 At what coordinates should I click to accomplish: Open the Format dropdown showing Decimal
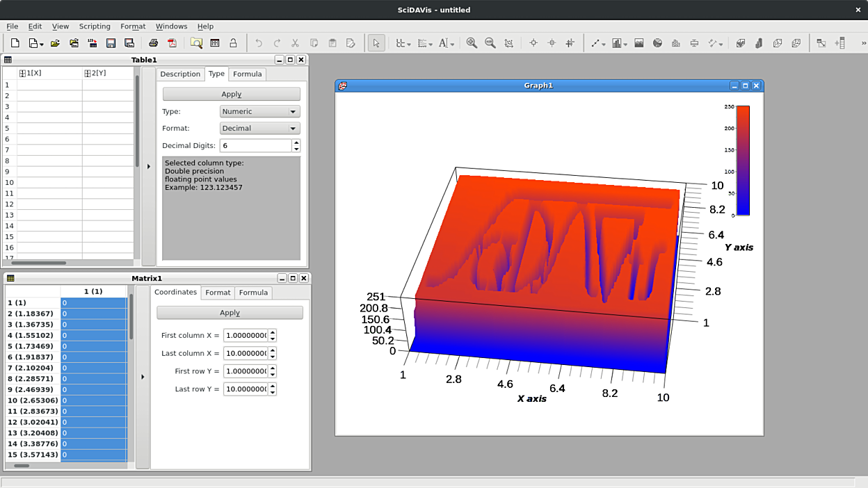(259, 128)
